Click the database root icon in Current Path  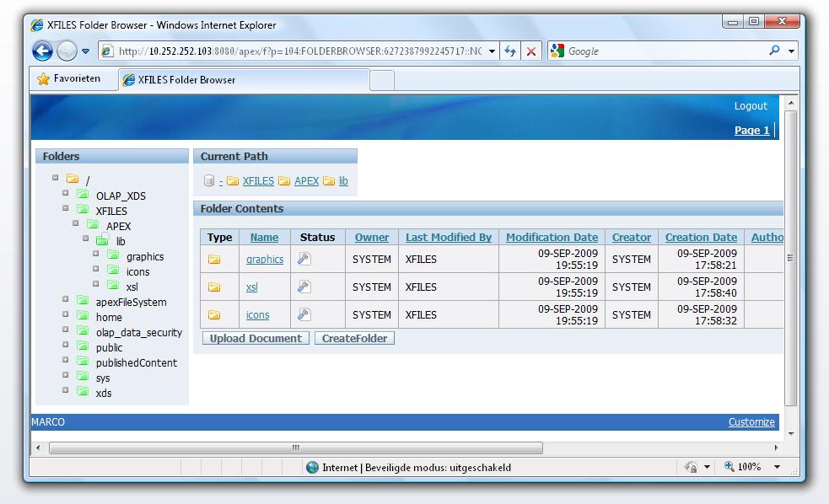pyautogui.click(x=209, y=180)
